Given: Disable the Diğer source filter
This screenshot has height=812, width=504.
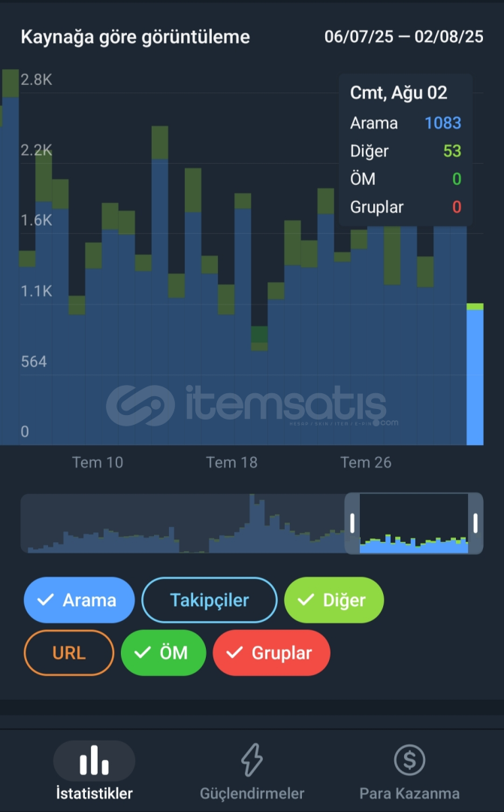Looking at the screenshot, I should click(x=334, y=600).
